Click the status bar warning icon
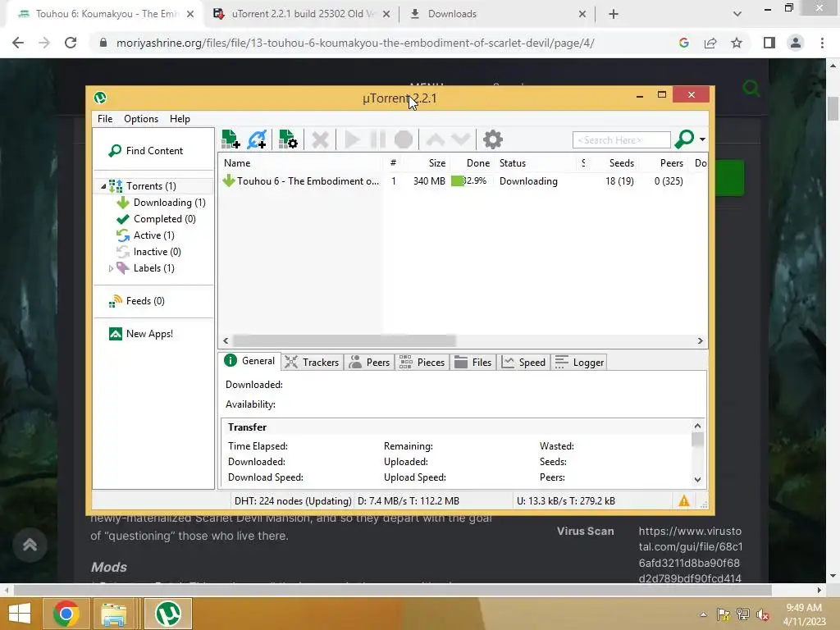Viewport: 840px width, 630px height. click(x=684, y=501)
